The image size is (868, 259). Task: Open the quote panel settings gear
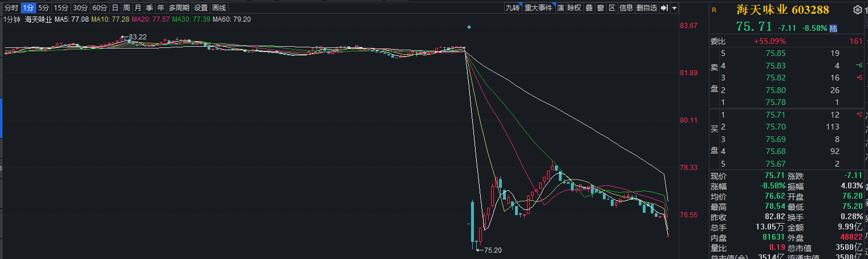coord(857,10)
